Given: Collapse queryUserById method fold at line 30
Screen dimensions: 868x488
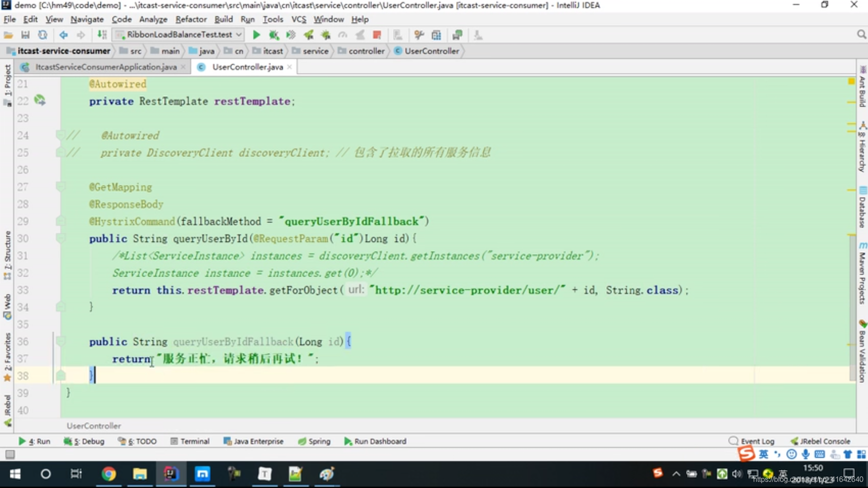Looking at the screenshot, I should [60, 238].
